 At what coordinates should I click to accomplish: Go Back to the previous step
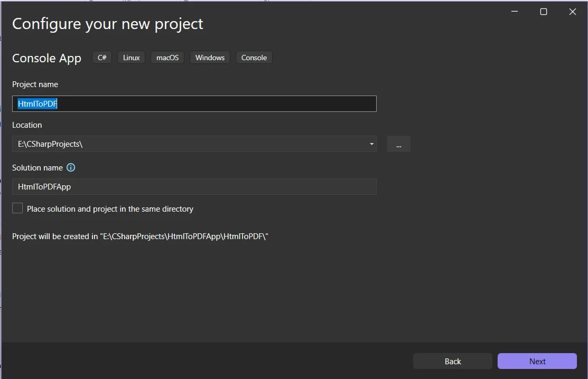point(452,361)
